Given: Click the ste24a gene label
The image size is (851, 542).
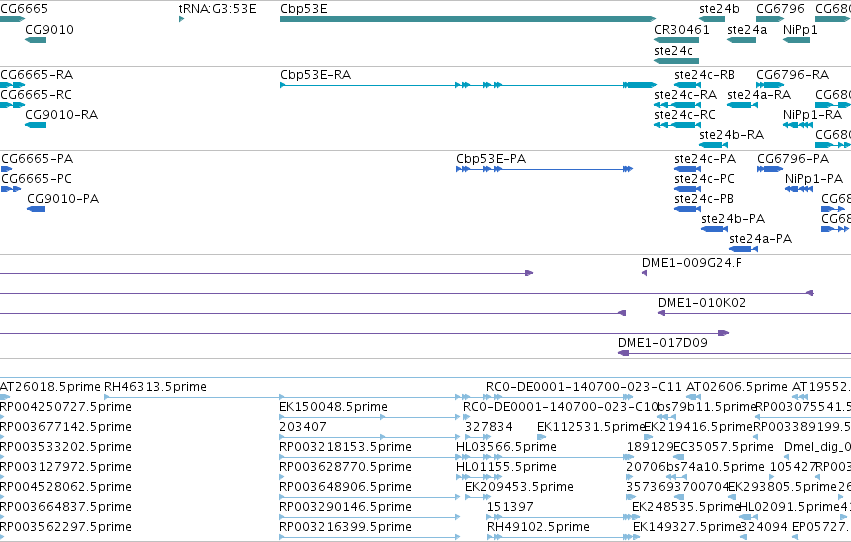Looking at the screenshot, I should (747, 29).
